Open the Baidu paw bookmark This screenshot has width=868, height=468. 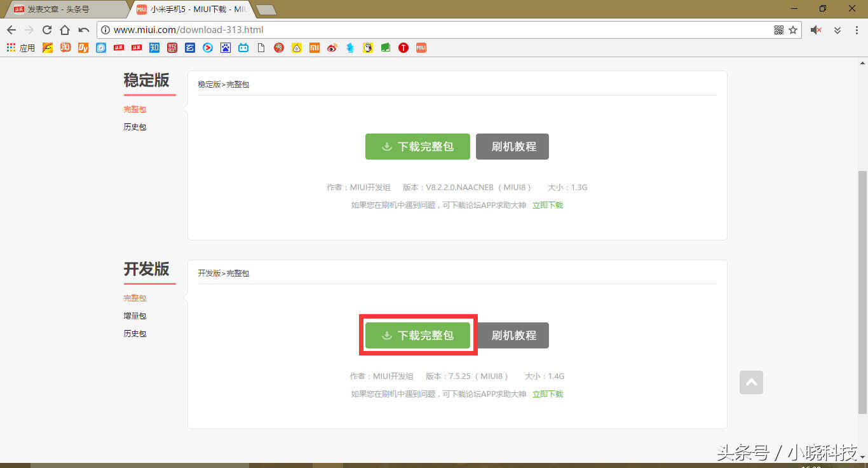tap(226, 48)
